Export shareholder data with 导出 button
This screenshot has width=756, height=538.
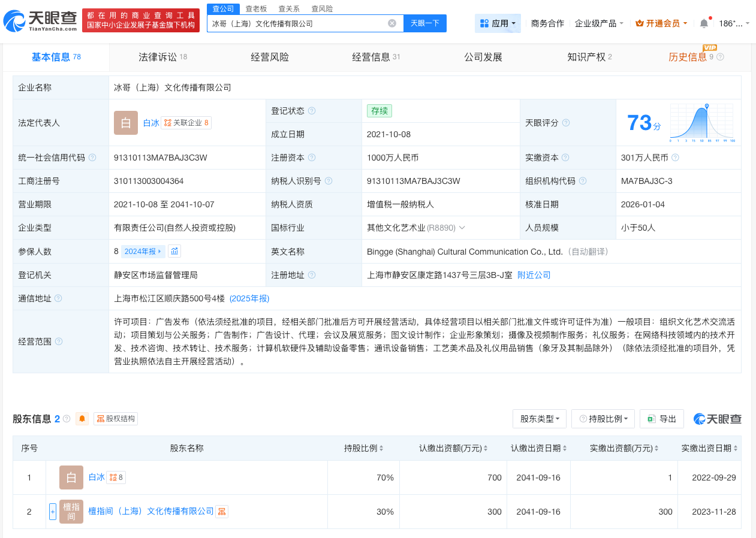point(662,419)
